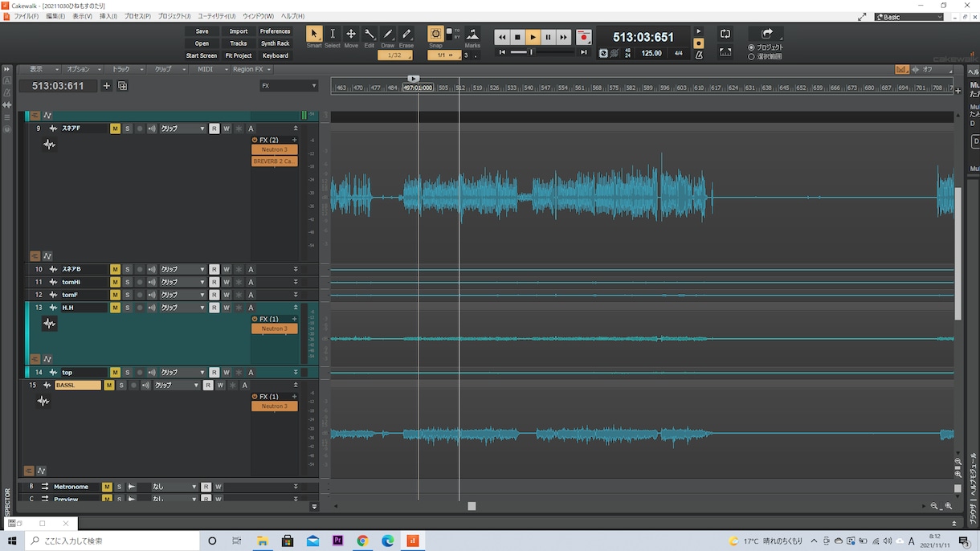Click the transport Rewind button
The width and height of the screenshot is (980, 551).
pos(502,37)
